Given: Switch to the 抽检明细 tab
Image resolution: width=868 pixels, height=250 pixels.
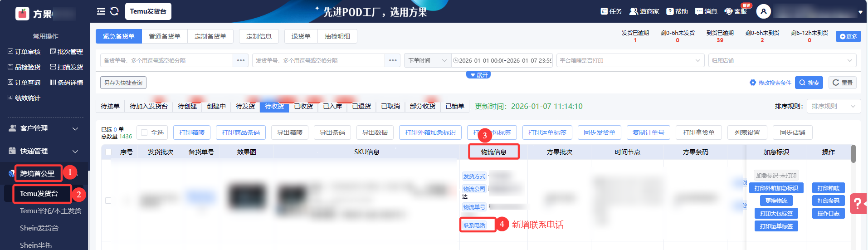Looking at the screenshot, I should click(337, 36).
